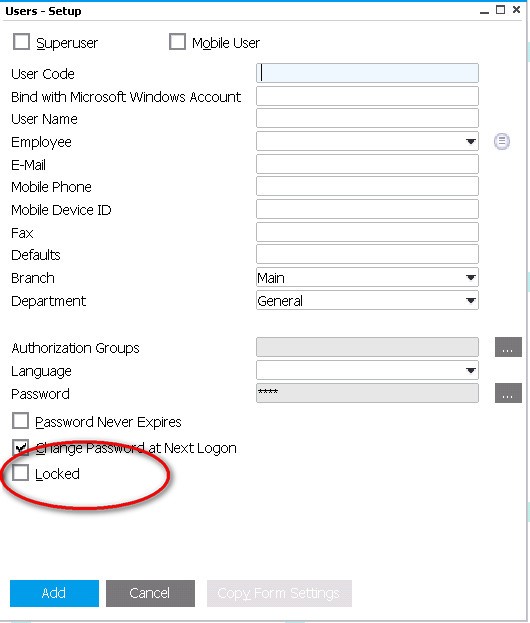Focus the User Code input field

367,73
